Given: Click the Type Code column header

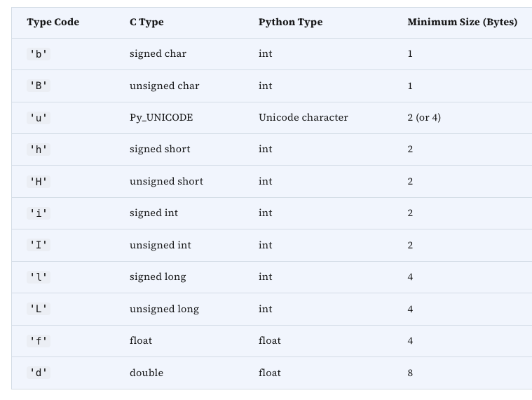Looking at the screenshot, I should [53, 22].
